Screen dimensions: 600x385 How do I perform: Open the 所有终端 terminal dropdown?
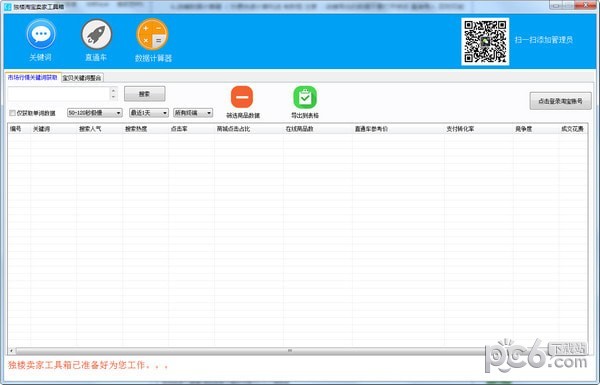(x=193, y=113)
